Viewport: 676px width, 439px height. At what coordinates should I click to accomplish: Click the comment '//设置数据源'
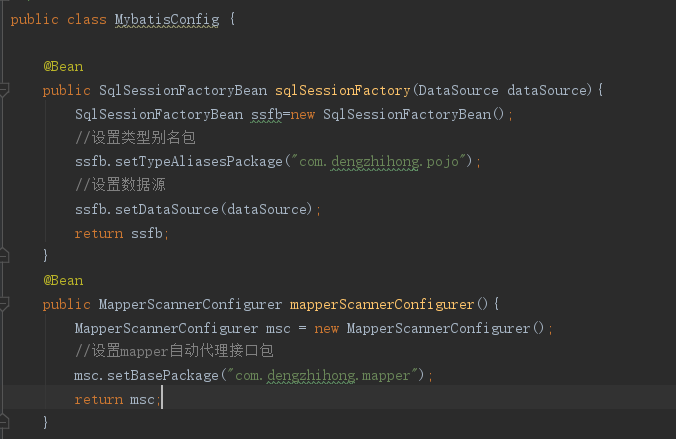click(x=120, y=185)
